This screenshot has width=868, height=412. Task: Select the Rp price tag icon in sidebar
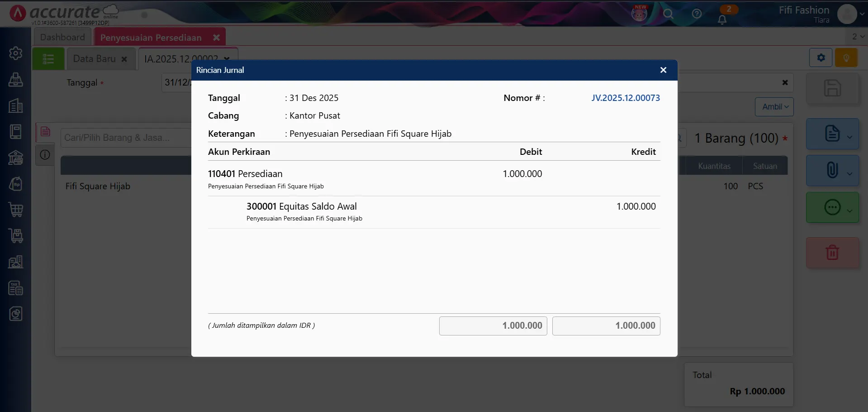[16, 183]
